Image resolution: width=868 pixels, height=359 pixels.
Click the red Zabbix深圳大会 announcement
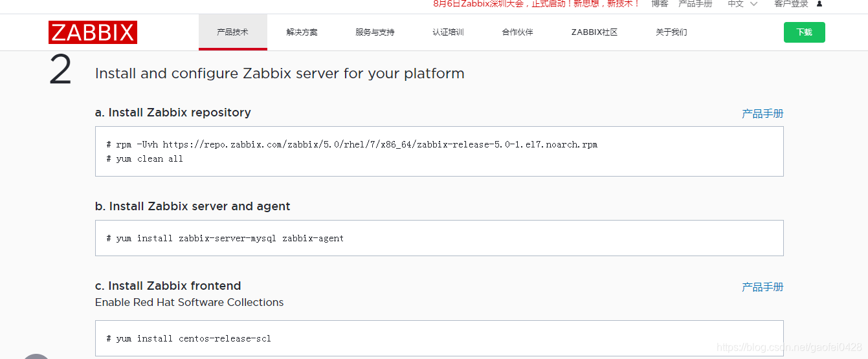point(537,4)
